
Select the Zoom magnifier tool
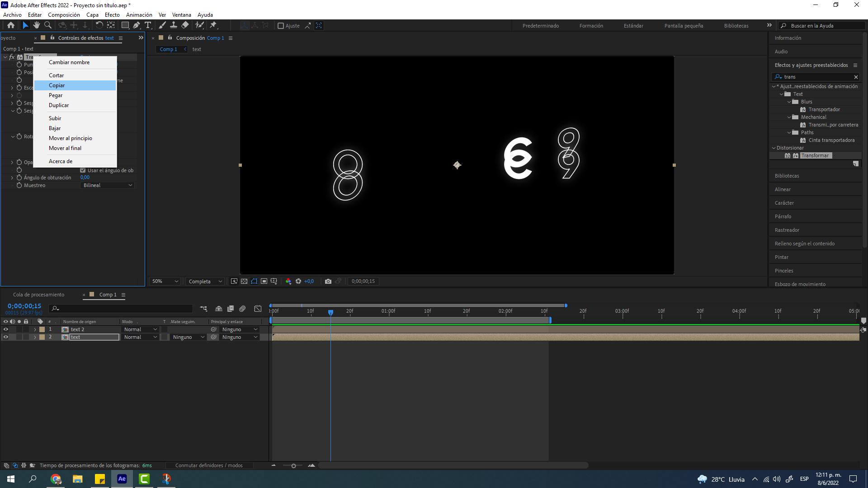pyautogui.click(x=48, y=25)
